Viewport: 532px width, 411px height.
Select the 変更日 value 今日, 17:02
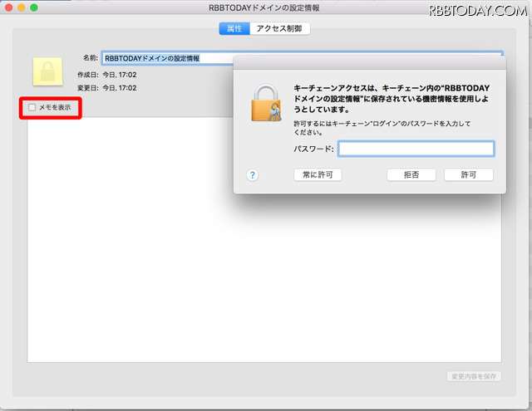click(x=120, y=88)
